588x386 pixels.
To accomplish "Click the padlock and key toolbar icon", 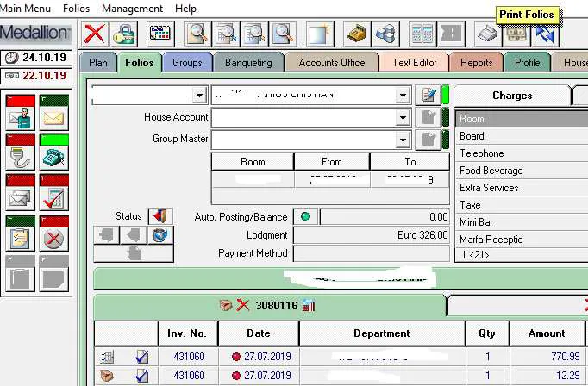I will [124, 34].
